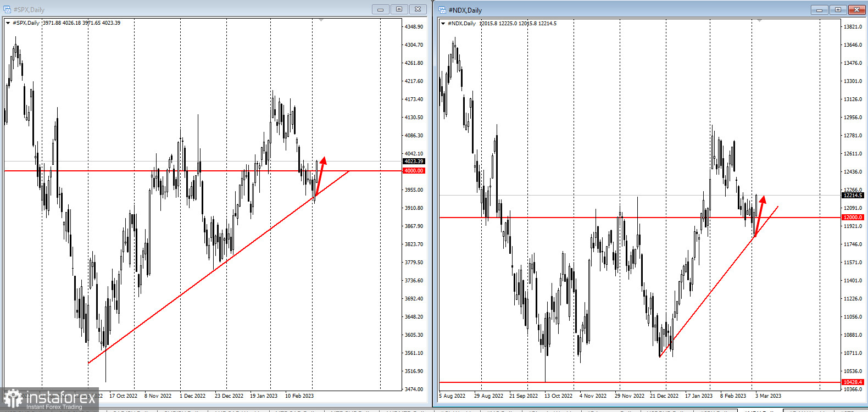The width and height of the screenshot is (868, 412).
Task: Click the triangle beside #NDX,Daily chart label
Action: coord(443,24)
